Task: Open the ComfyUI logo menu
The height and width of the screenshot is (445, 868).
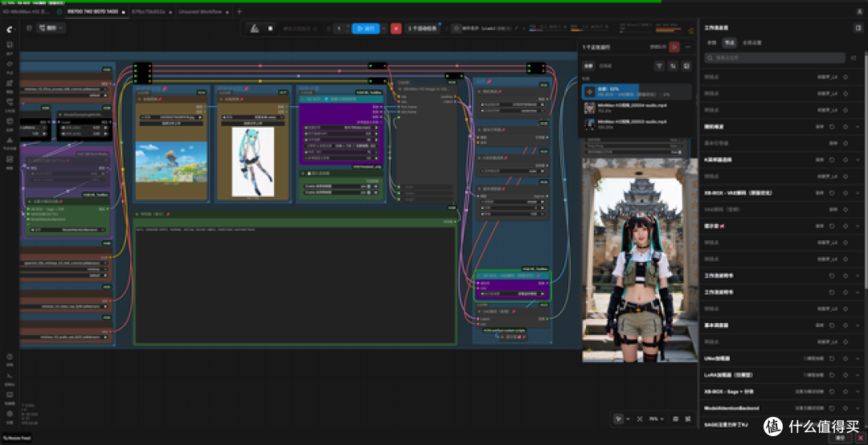Action: pyautogui.click(x=10, y=29)
